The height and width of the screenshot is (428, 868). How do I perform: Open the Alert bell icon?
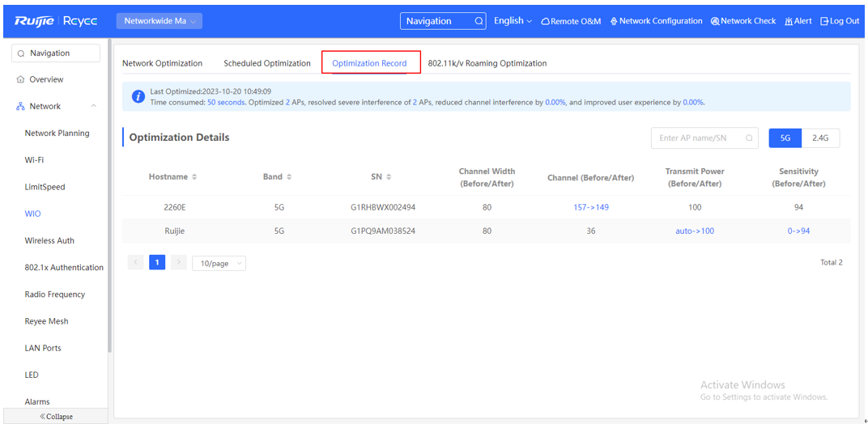click(789, 21)
